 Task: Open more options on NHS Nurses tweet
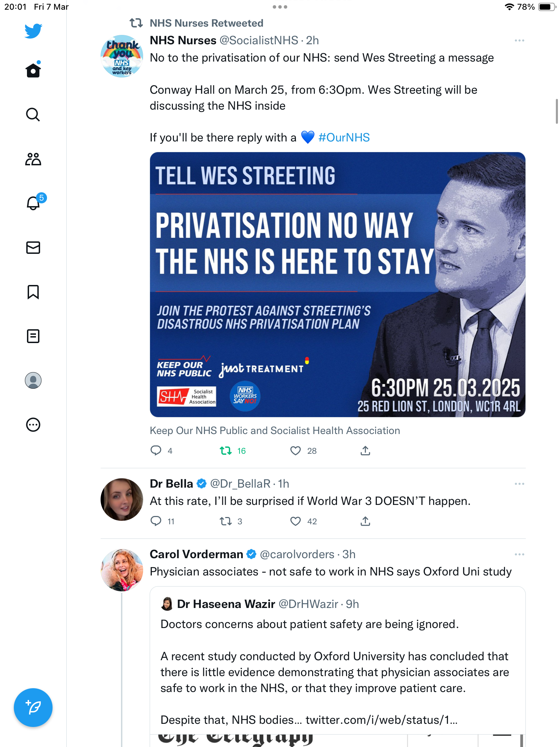click(x=519, y=40)
